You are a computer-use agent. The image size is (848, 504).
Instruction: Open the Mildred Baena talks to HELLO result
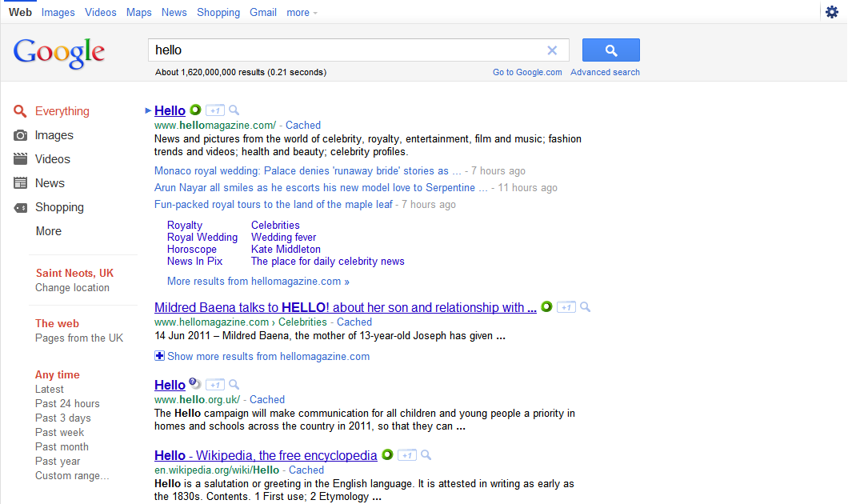[345, 308]
